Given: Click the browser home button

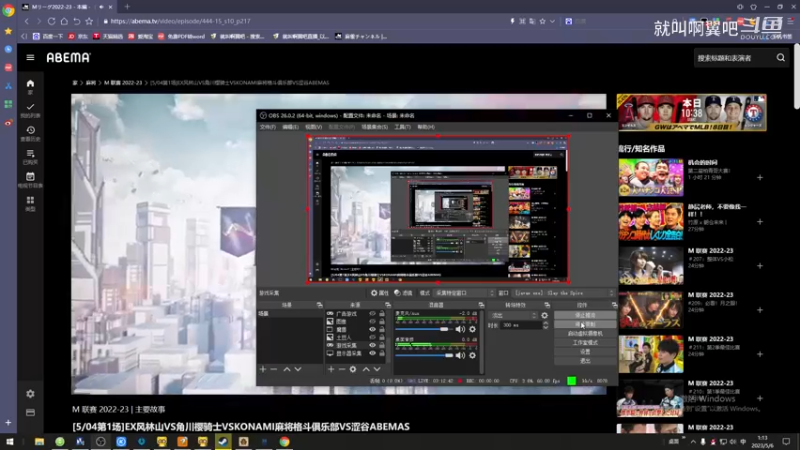Looking at the screenshot, I should [64, 21].
